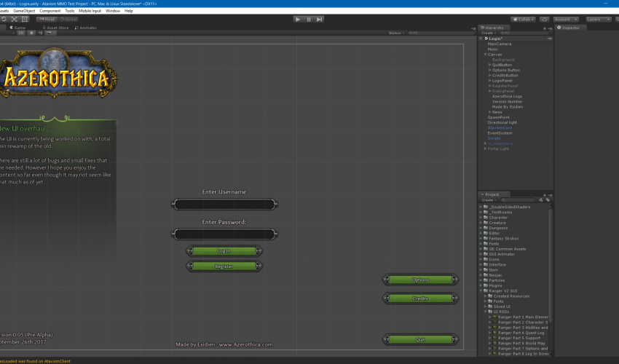Expand the LoginPanel object
619x364 pixels.
pyautogui.click(x=490, y=81)
